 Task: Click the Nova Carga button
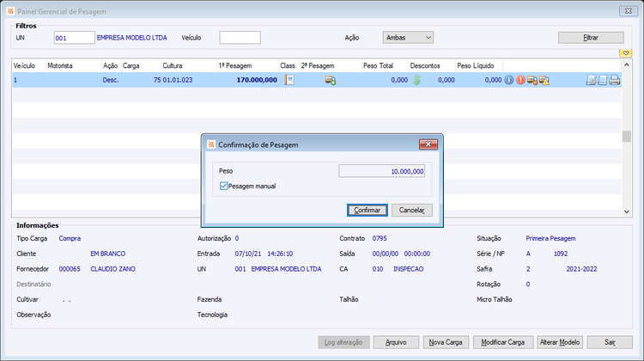(x=446, y=342)
